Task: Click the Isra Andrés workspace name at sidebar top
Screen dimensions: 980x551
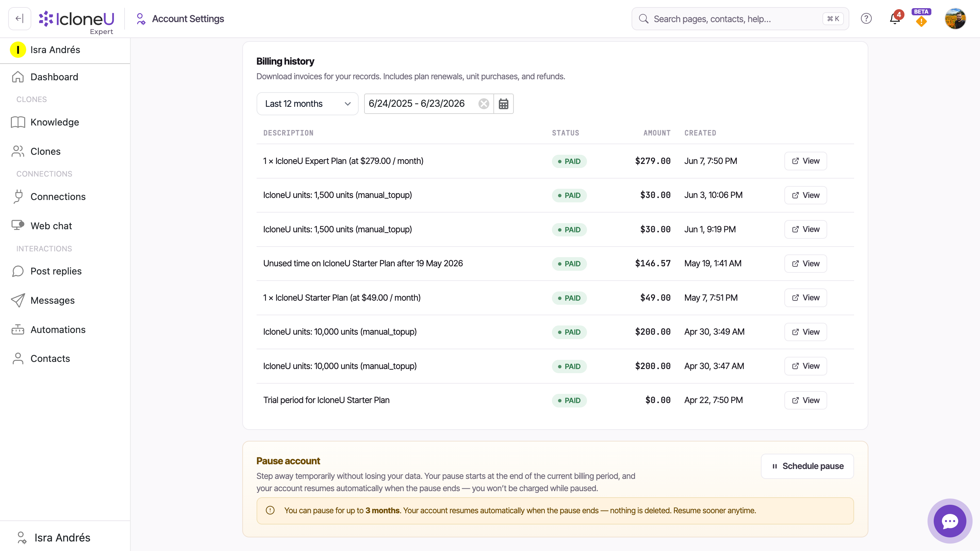Action: pos(55,50)
